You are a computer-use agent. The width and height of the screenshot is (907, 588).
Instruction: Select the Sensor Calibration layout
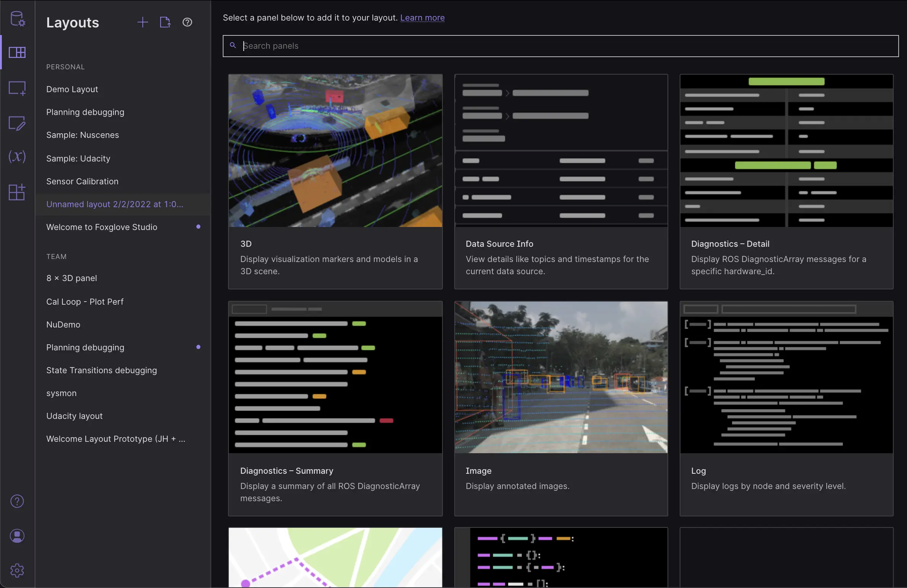pyautogui.click(x=82, y=181)
